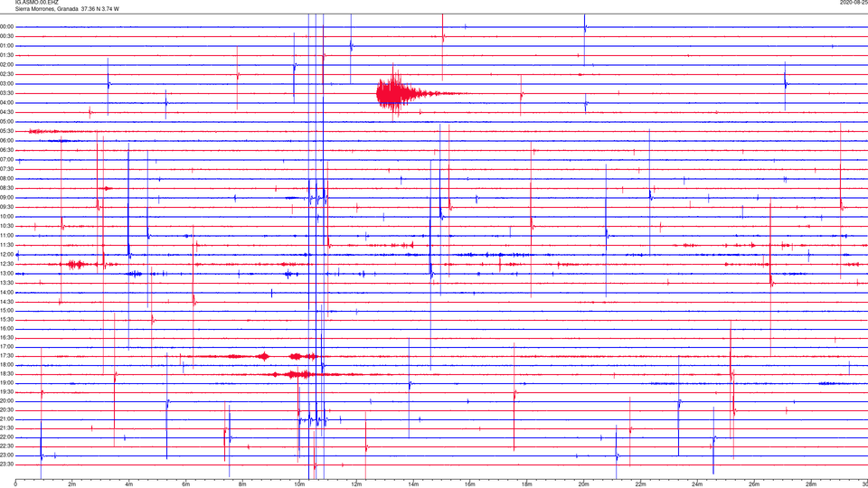Select the 18:30 time label
This screenshot has height=488, width=868.
point(7,373)
